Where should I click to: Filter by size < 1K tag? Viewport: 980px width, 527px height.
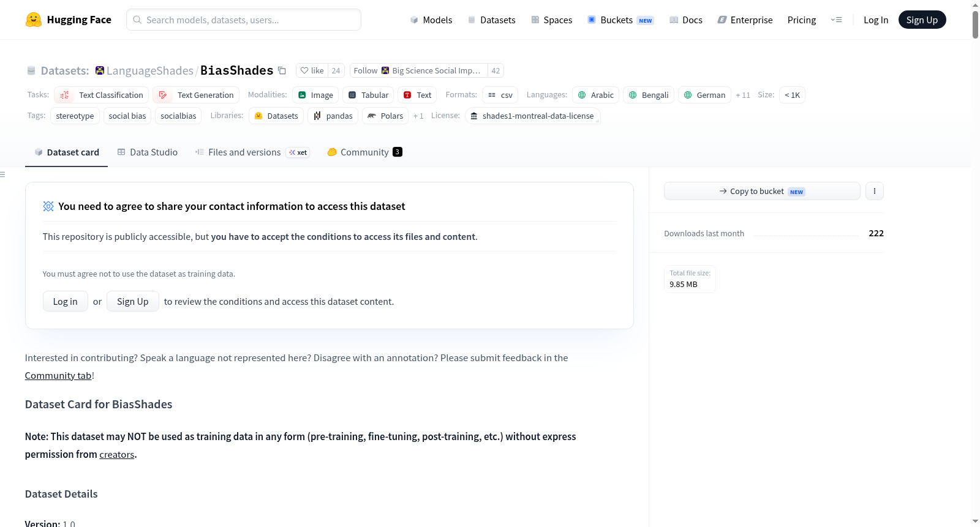click(x=792, y=95)
